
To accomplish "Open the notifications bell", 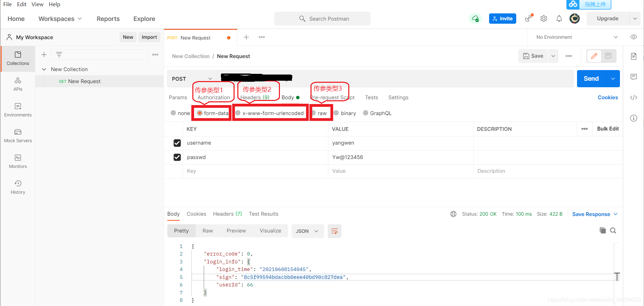I will click(x=559, y=19).
